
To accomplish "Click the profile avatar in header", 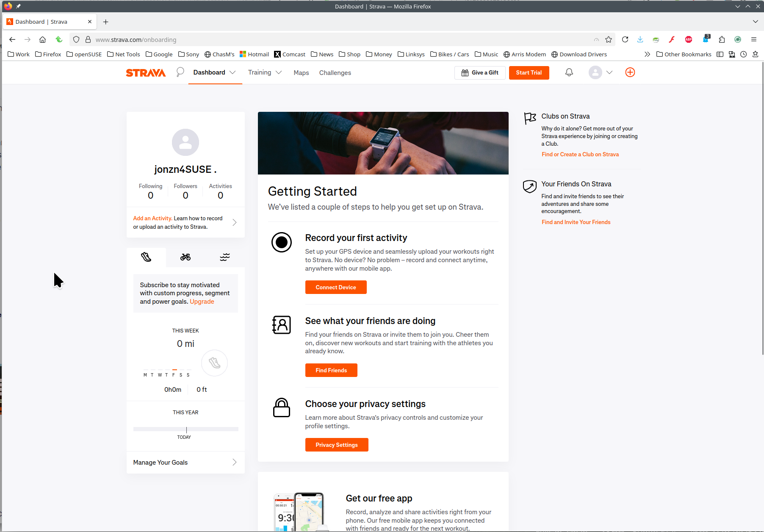I will coord(595,72).
